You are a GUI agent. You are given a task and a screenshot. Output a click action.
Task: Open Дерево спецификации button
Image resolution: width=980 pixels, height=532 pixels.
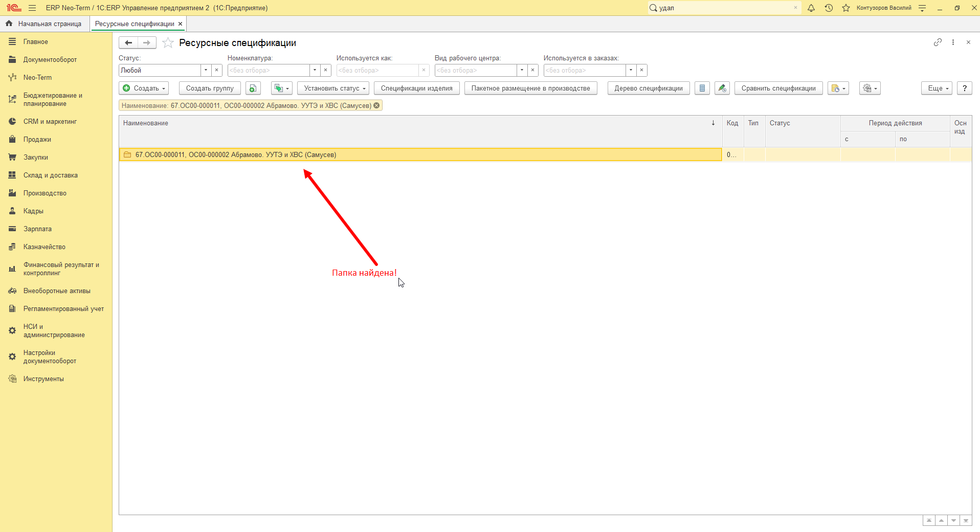[649, 88]
